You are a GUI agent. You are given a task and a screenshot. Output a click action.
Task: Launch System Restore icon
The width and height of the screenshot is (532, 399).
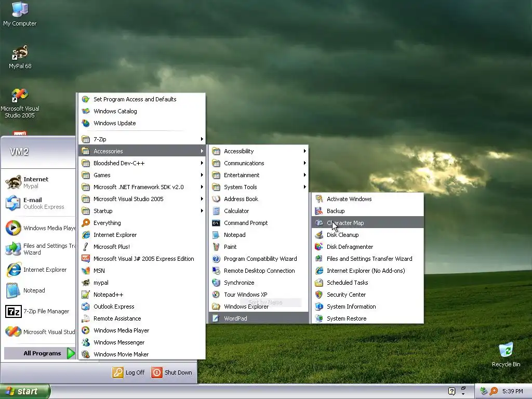[318, 318]
